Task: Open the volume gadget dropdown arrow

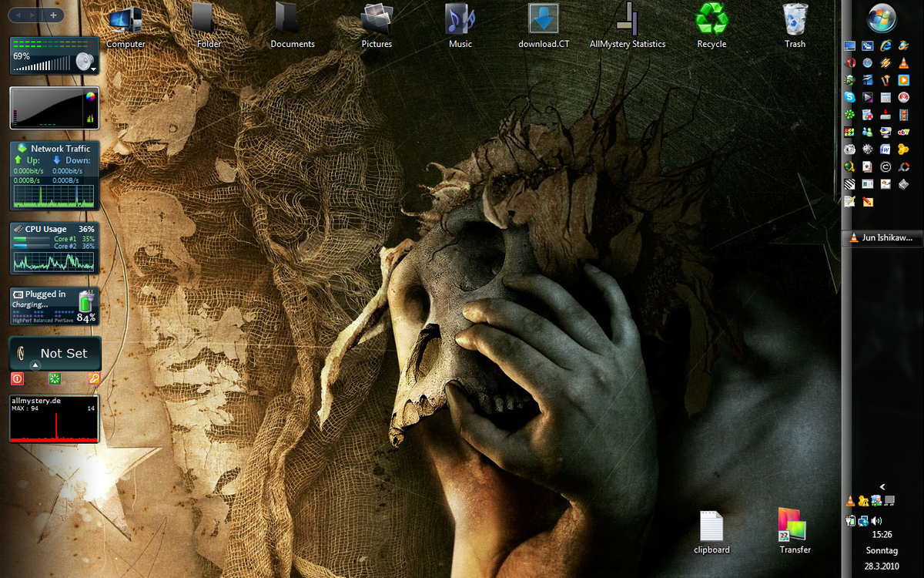Action: tap(94, 69)
